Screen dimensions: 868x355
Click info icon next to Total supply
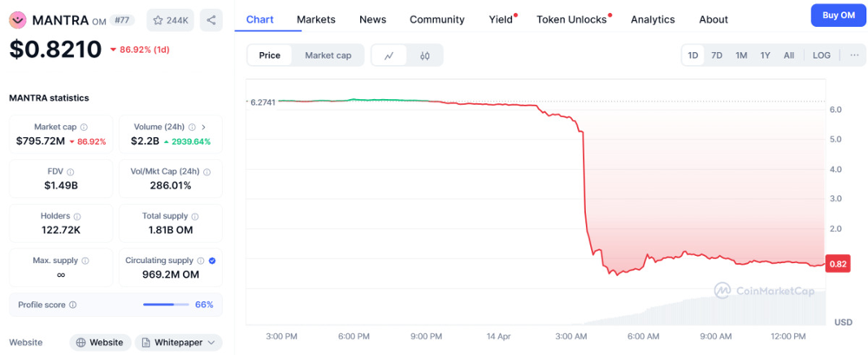click(194, 216)
